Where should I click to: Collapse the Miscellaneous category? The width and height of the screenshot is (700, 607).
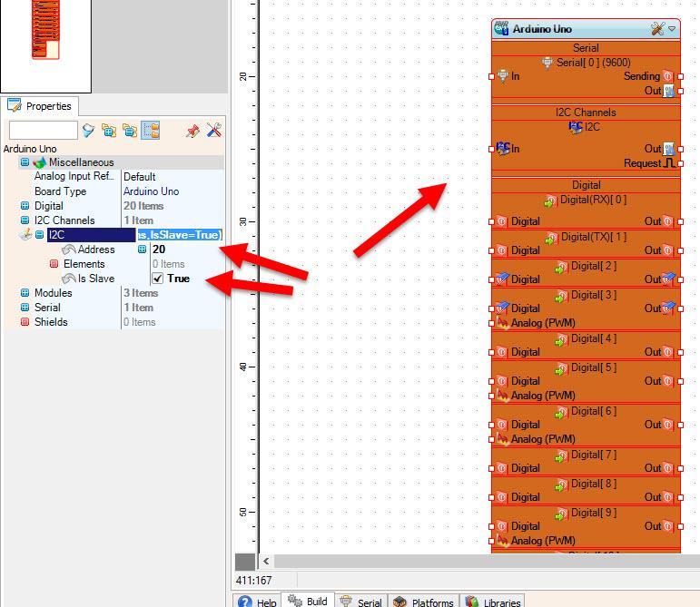tap(25, 162)
